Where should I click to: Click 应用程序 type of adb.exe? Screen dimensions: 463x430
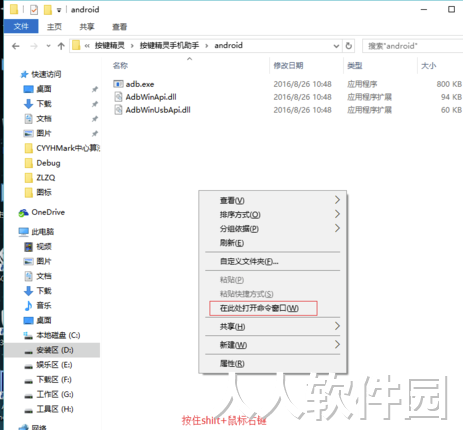[362, 84]
